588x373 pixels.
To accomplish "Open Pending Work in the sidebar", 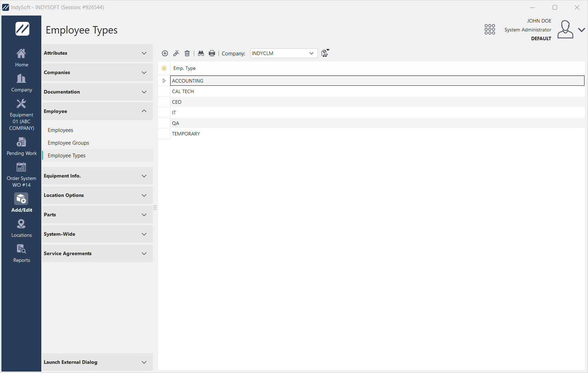I will [x=22, y=146].
